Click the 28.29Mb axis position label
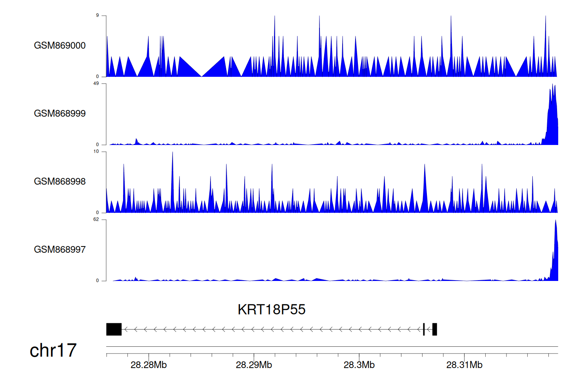 [254, 365]
